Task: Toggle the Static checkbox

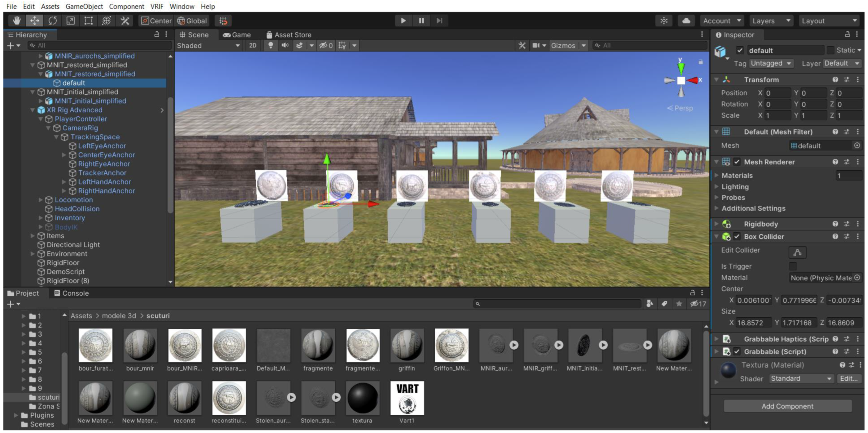Action: tap(831, 50)
